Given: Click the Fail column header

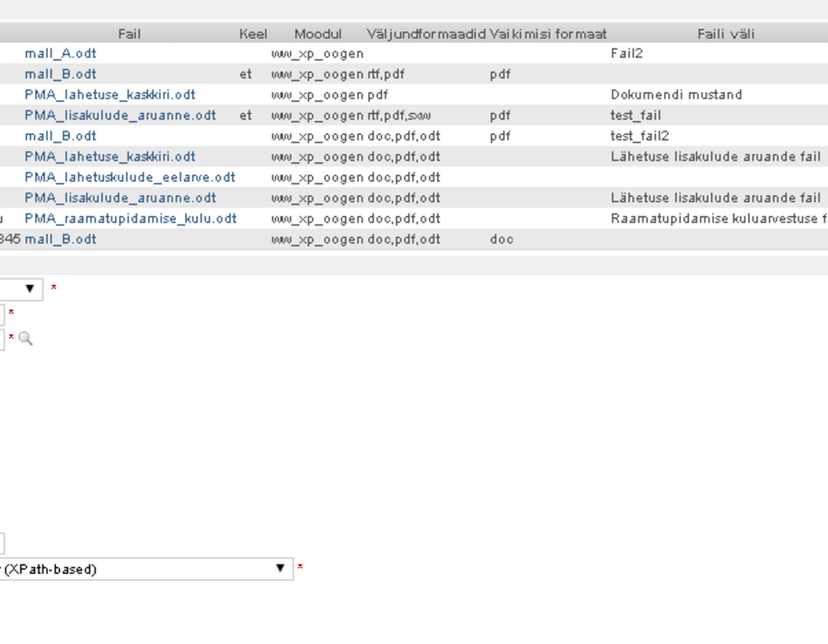Looking at the screenshot, I should click(x=130, y=34).
